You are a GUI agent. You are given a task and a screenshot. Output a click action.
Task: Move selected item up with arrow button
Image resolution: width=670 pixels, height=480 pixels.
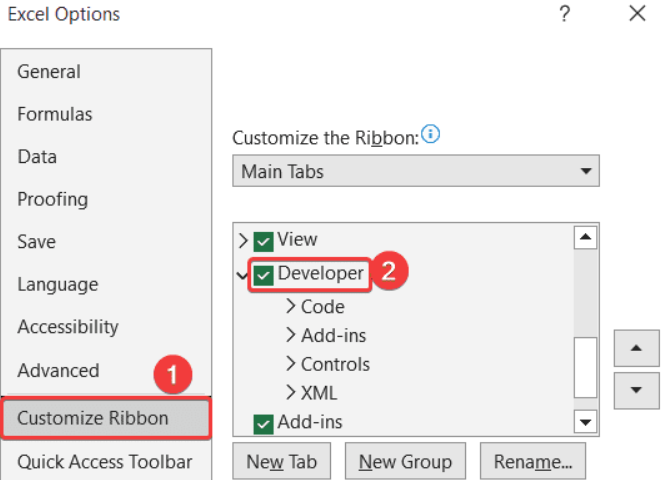[636, 348]
